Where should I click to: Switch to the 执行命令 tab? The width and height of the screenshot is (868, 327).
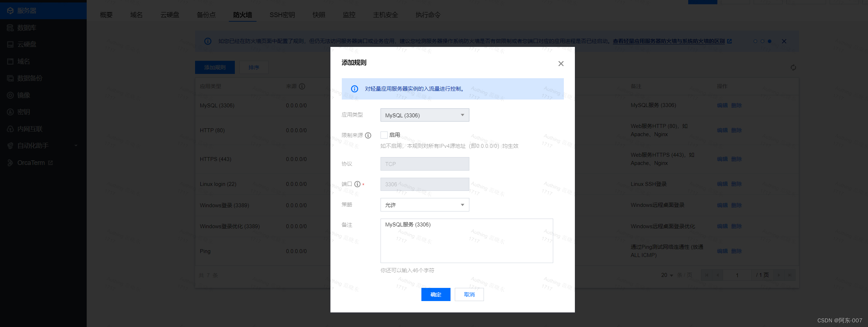(428, 15)
